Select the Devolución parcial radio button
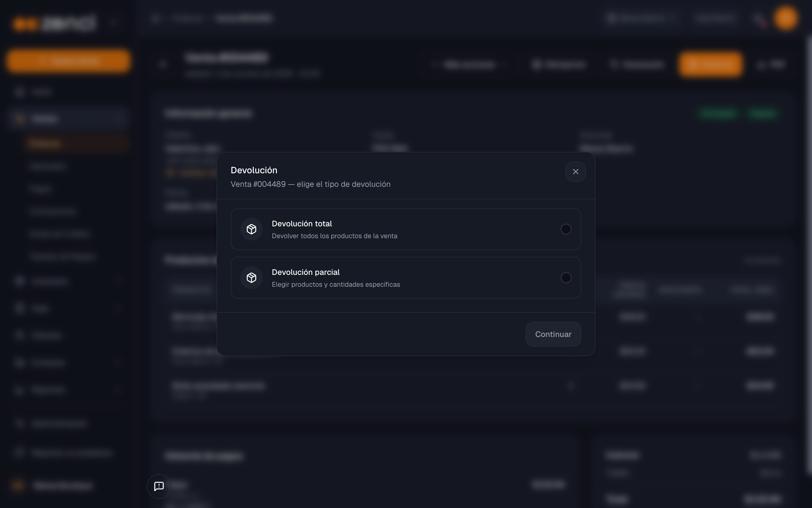 pyautogui.click(x=566, y=277)
